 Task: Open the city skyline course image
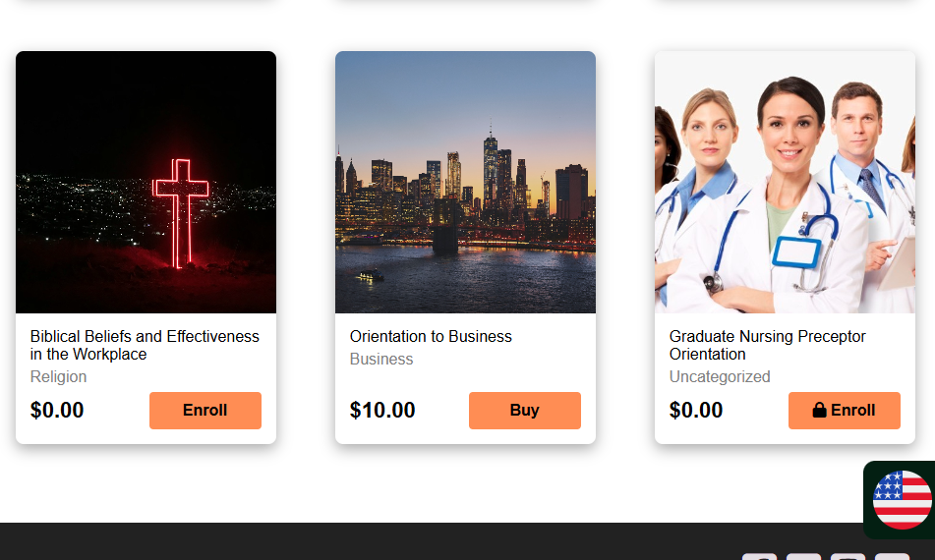tap(465, 183)
